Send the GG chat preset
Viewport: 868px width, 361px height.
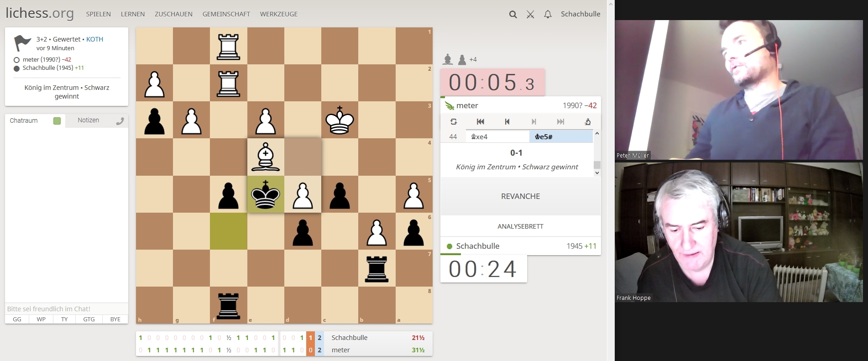tap(17, 319)
